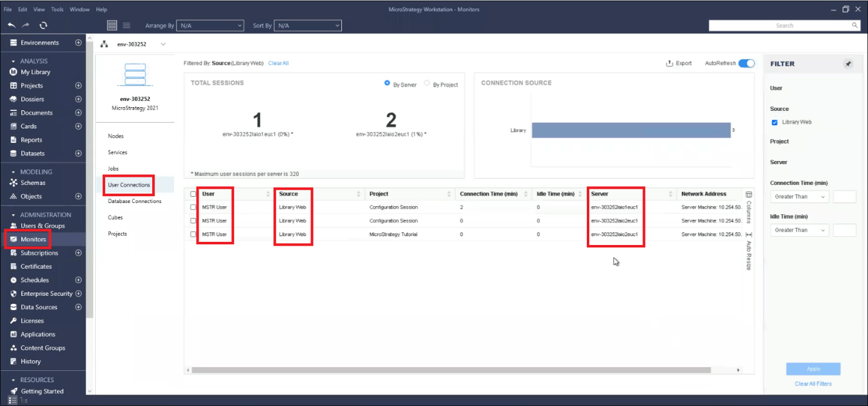868x406 pixels.
Task: Click the Search input field
Action: tap(785, 26)
